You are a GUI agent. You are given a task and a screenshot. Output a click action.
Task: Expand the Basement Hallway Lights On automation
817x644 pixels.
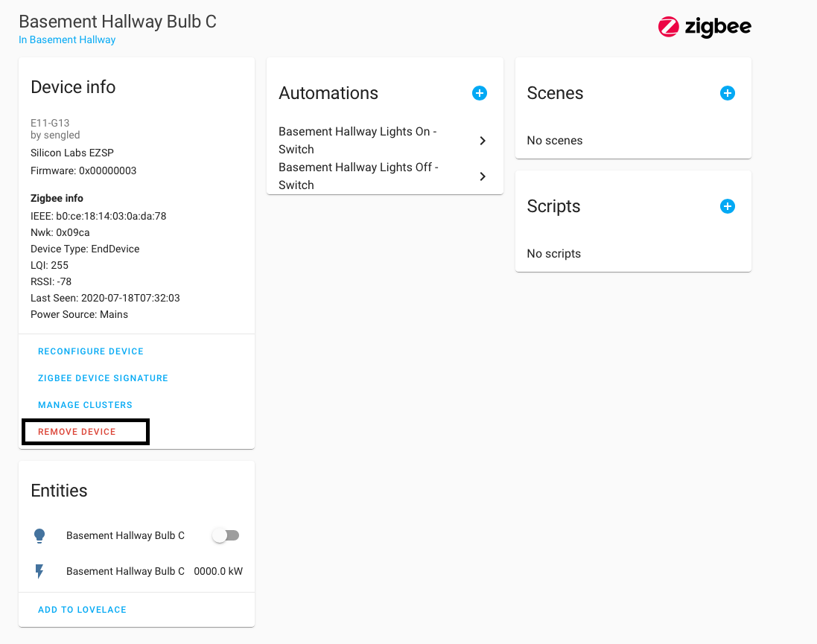(482, 140)
